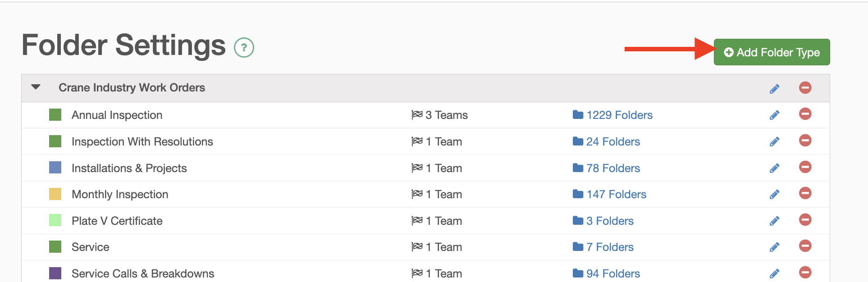Remove the Service folder type
Viewport: 868px width, 282px height.
[805, 246]
